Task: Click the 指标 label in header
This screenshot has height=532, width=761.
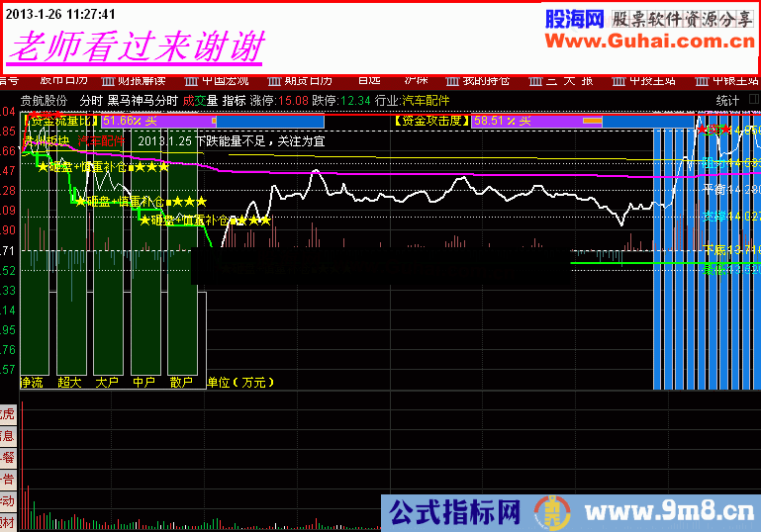Action: point(234,101)
